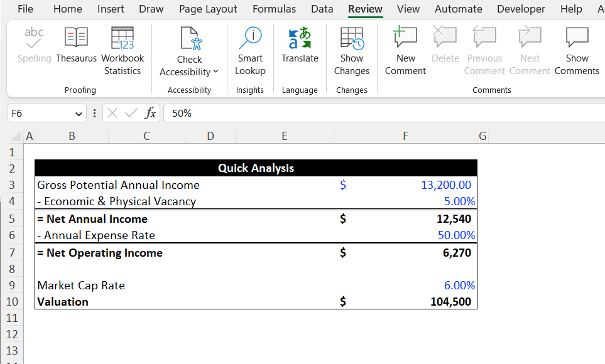This screenshot has width=605, height=364.
Task: Click Show Comments
Action: 577,51
